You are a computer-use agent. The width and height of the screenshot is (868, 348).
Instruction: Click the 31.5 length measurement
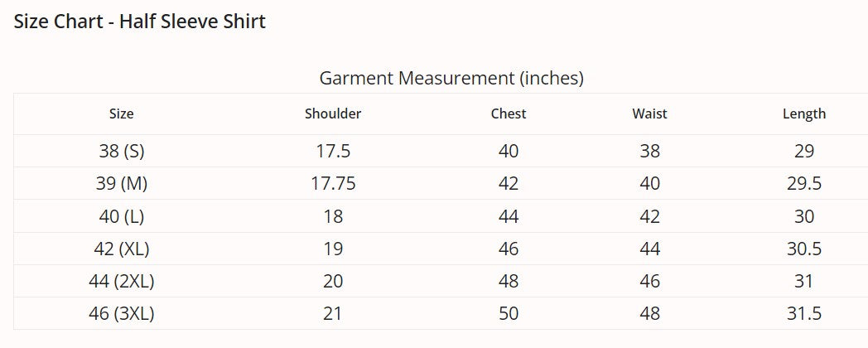[x=803, y=314]
